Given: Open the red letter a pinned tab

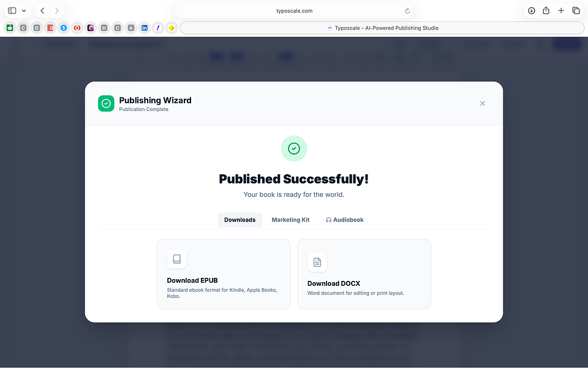Looking at the screenshot, I should click(50, 28).
